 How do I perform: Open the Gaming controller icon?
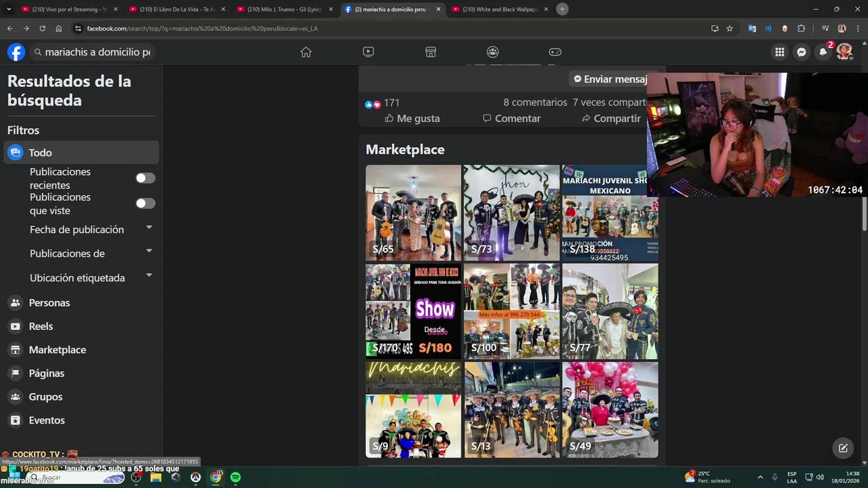[555, 52]
